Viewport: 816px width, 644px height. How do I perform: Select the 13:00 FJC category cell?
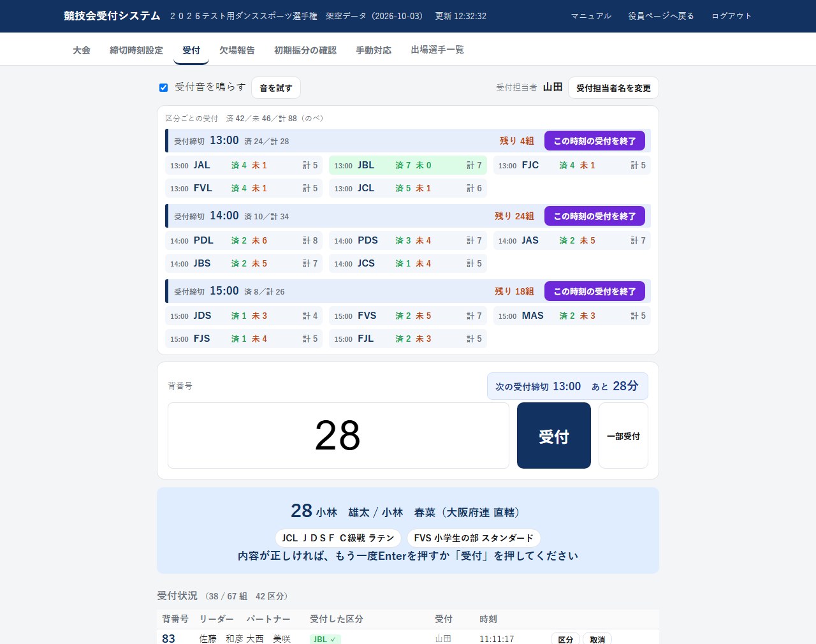[572, 165]
